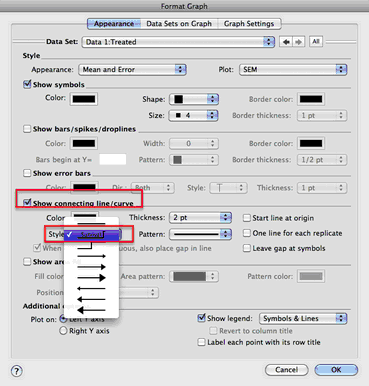Screen dimensions: 369x386
Task: Open the Data Set dropdown
Action: point(178,42)
